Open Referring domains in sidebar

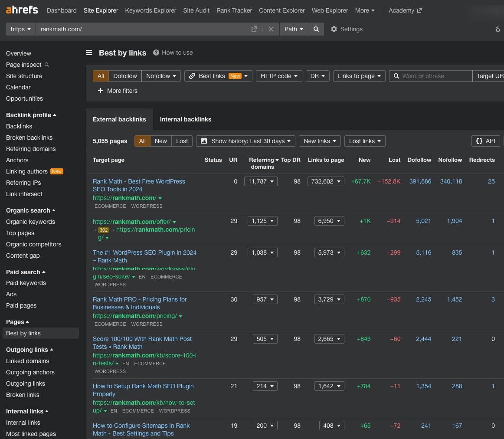coord(31,149)
